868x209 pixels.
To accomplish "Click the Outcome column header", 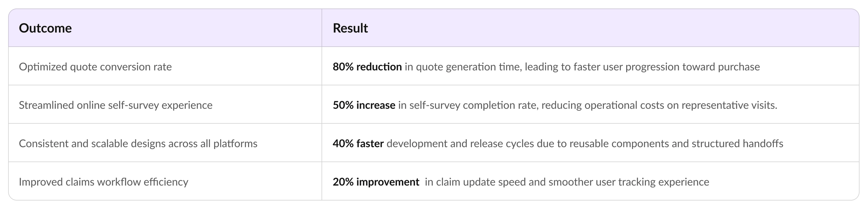I will tap(45, 28).
